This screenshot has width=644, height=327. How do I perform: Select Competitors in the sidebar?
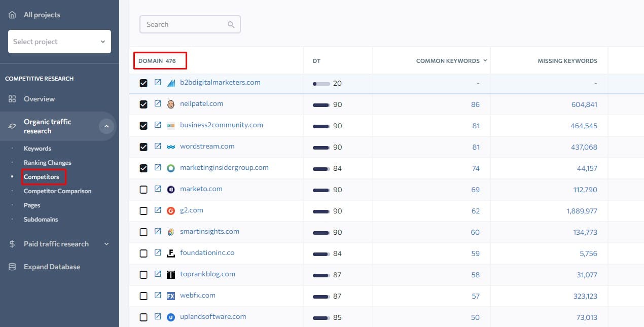click(42, 177)
